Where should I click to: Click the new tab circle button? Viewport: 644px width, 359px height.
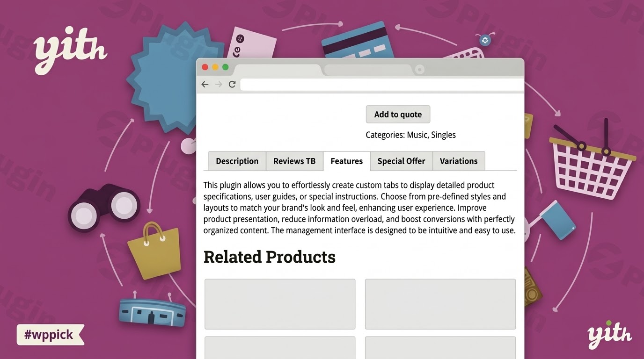pyautogui.click(x=420, y=70)
